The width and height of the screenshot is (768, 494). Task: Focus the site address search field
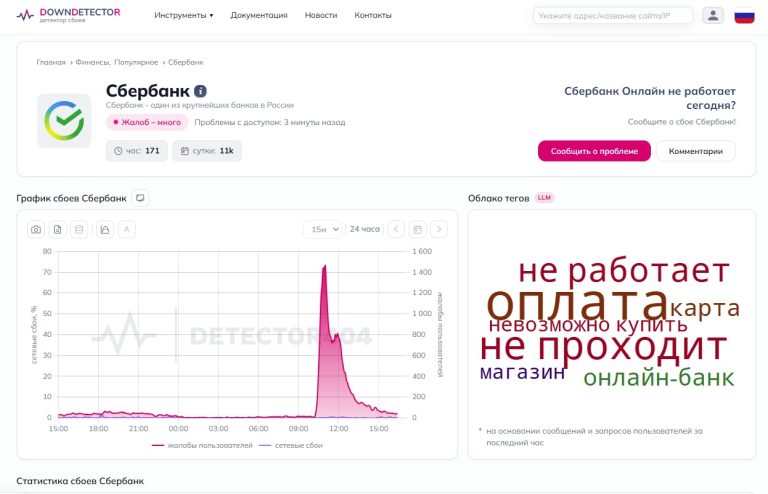[x=613, y=16]
